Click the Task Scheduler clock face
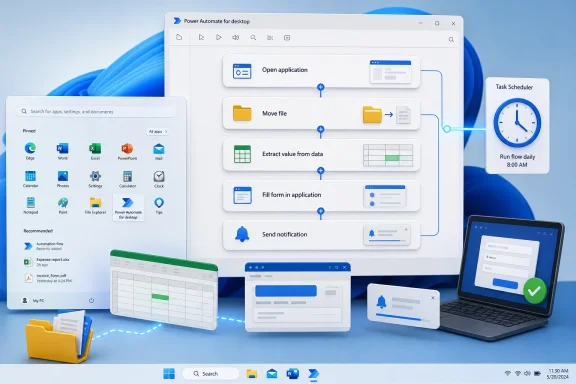The image size is (576, 384). coord(517,123)
